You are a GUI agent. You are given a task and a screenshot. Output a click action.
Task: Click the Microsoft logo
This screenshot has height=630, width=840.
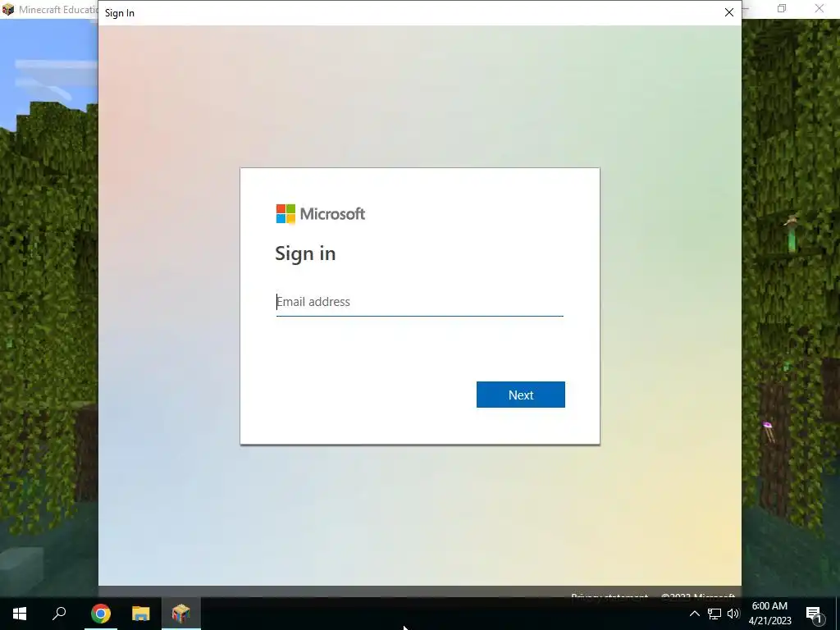pos(321,214)
